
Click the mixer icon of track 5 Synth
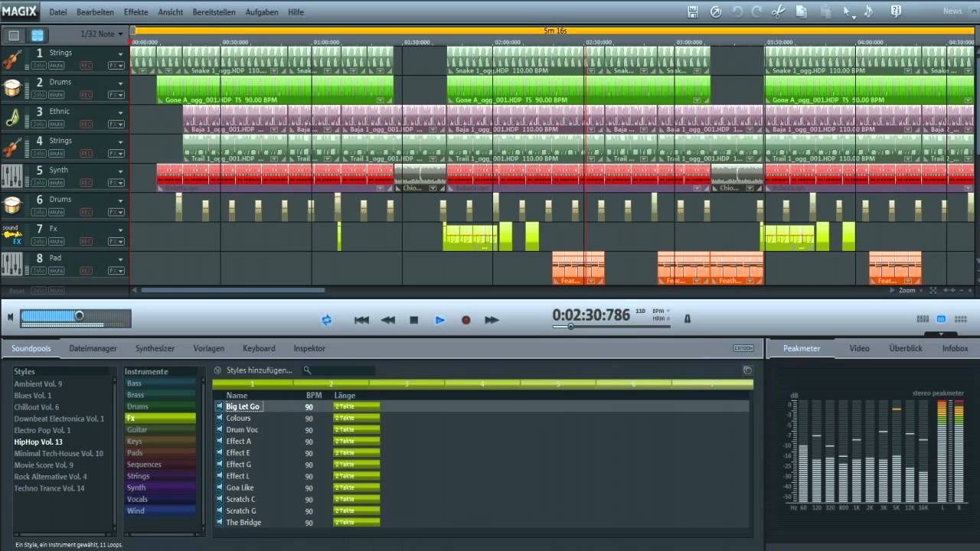[11, 176]
